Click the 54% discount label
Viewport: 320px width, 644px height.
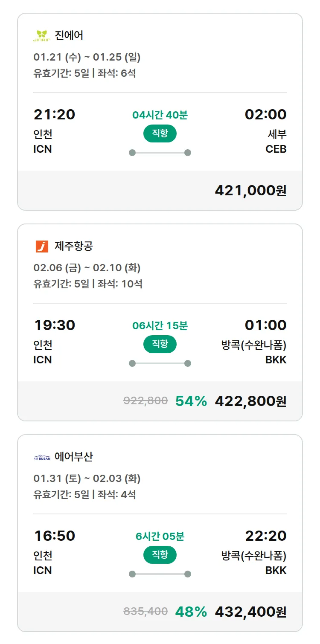(191, 401)
